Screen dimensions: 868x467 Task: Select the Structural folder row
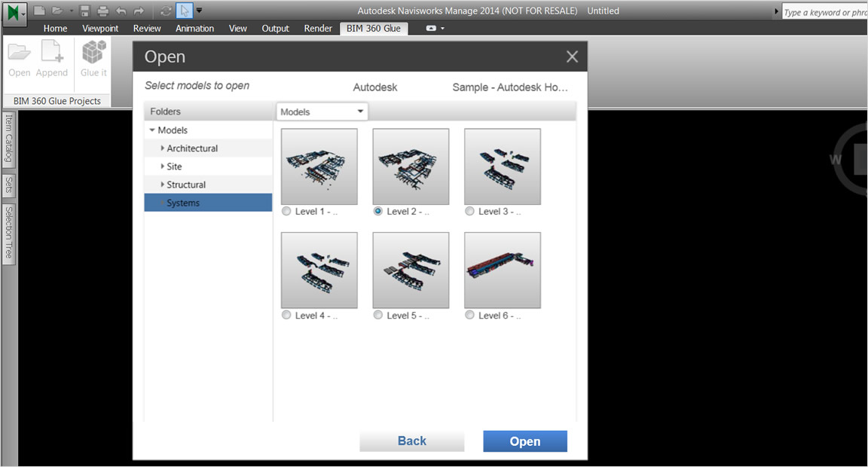pyautogui.click(x=208, y=185)
